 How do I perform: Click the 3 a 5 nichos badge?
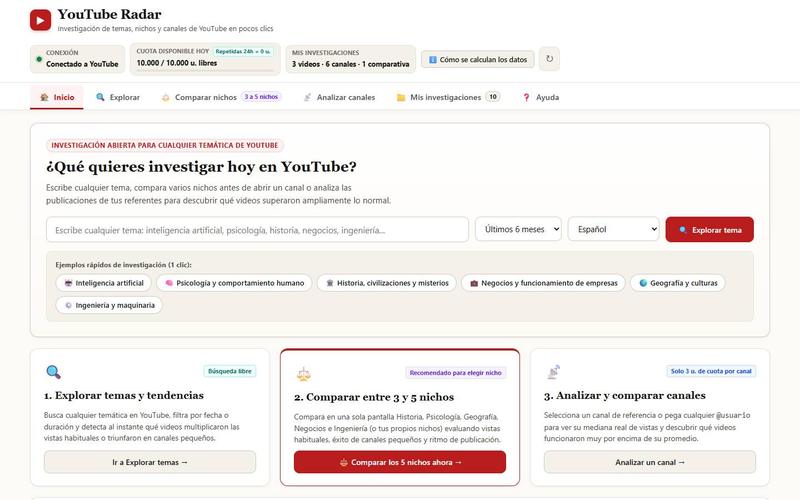261,96
